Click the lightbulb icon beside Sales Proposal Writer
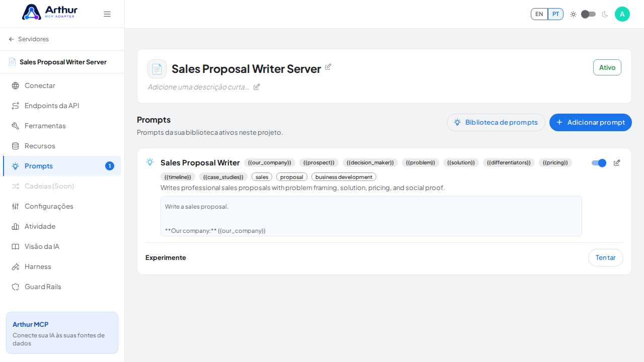 150,162
